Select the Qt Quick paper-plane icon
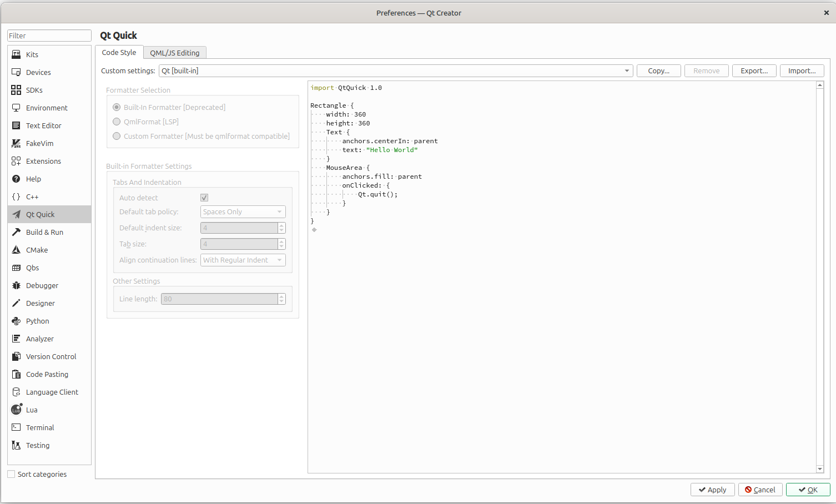The height and width of the screenshot is (504, 836). click(16, 214)
